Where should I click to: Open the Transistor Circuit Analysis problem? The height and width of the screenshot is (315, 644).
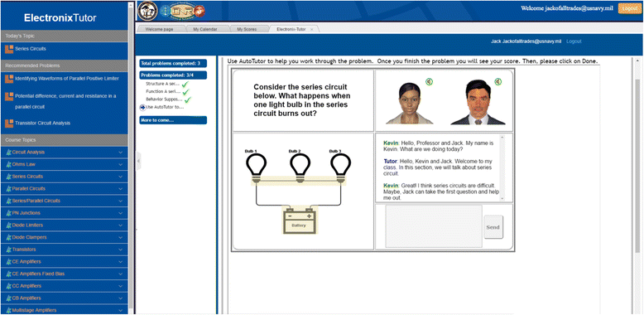[42, 123]
